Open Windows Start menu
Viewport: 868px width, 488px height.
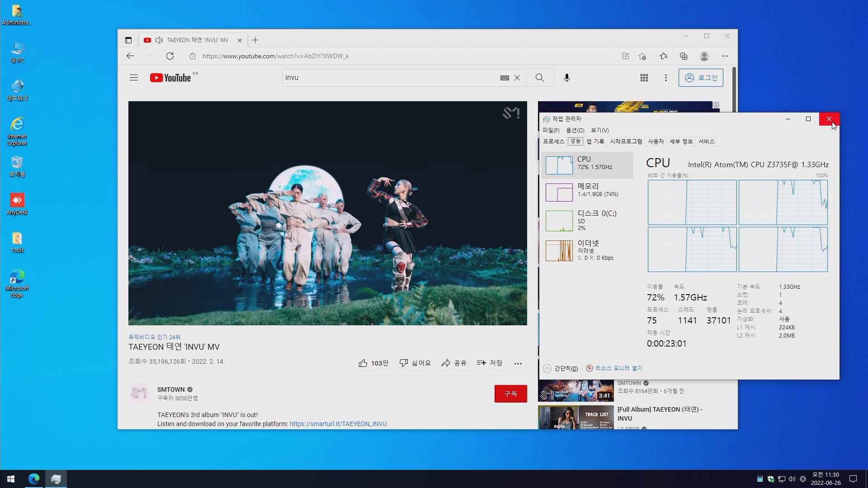coord(11,479)
